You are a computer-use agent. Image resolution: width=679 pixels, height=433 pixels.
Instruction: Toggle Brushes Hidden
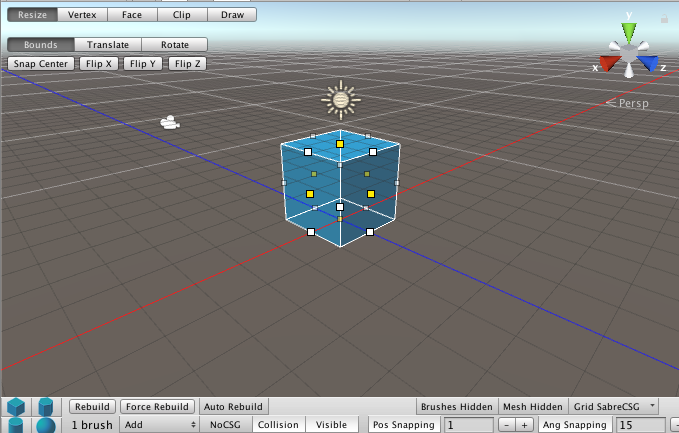[457, 407]
